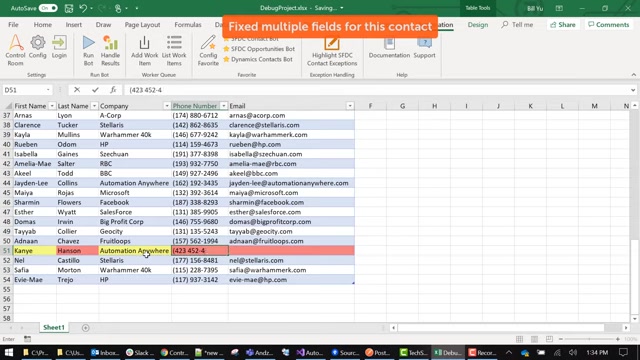Open the Config gear in Settings
The image size is (640, 360).
[x=38, y=47]
